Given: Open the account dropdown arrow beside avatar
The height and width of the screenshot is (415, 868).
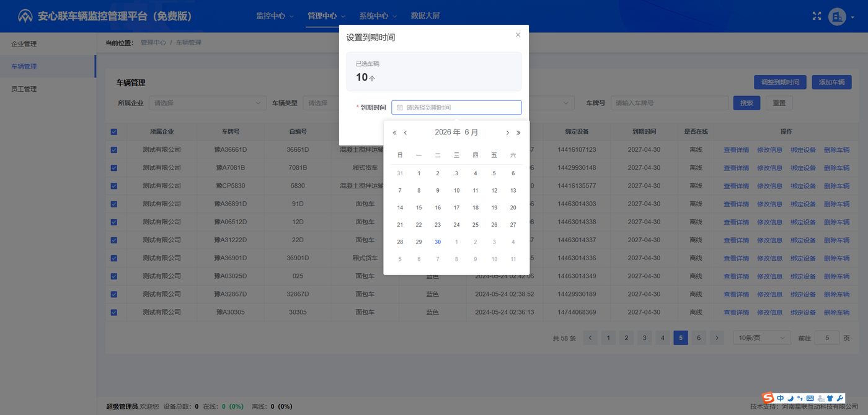Looking at the screenshot, I should coord(852,17).
